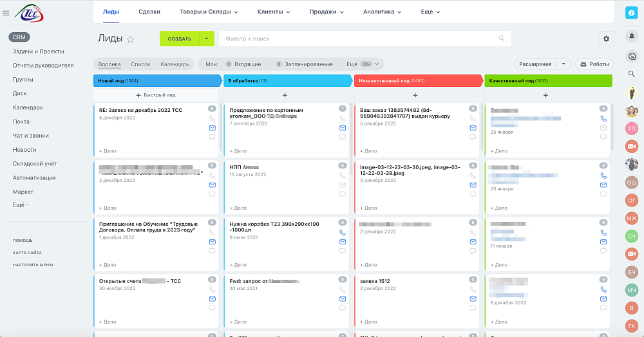Click Качественный лид green stage header
This screenshot has height=337, width=644.
tap(548, 81)
